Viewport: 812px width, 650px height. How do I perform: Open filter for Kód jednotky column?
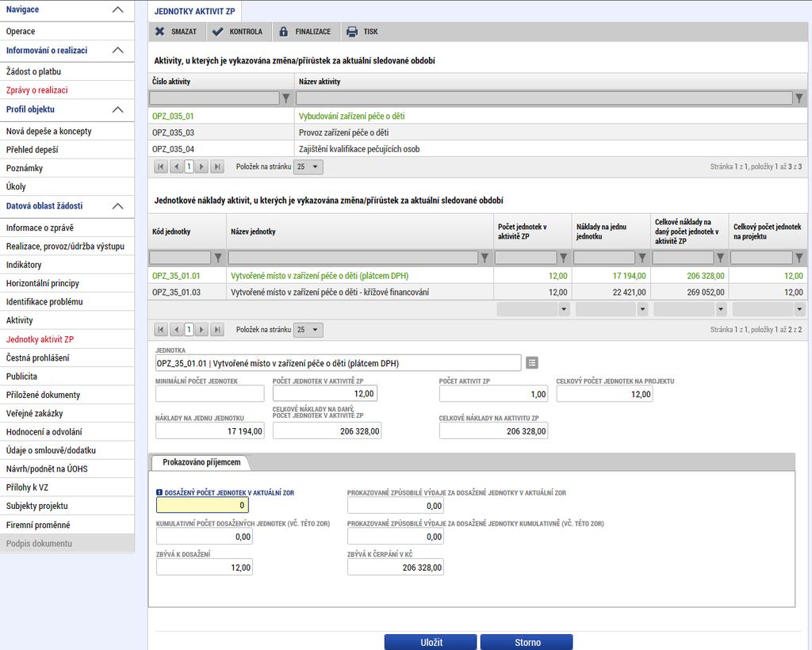coord(218,257)
